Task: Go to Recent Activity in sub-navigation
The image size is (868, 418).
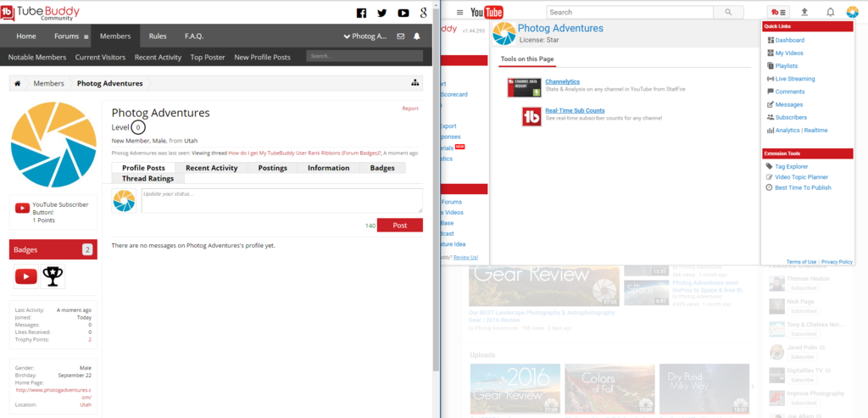Action: tap(158, 57)
